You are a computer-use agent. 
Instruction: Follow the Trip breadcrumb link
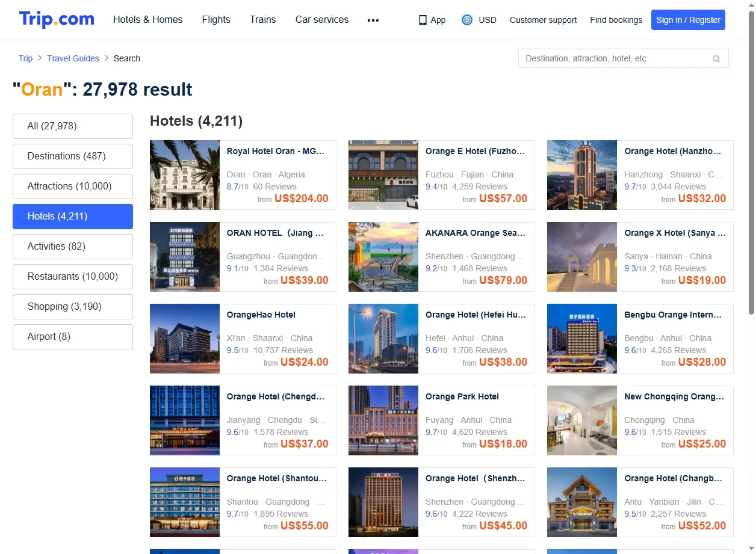(x=25, y=58)
